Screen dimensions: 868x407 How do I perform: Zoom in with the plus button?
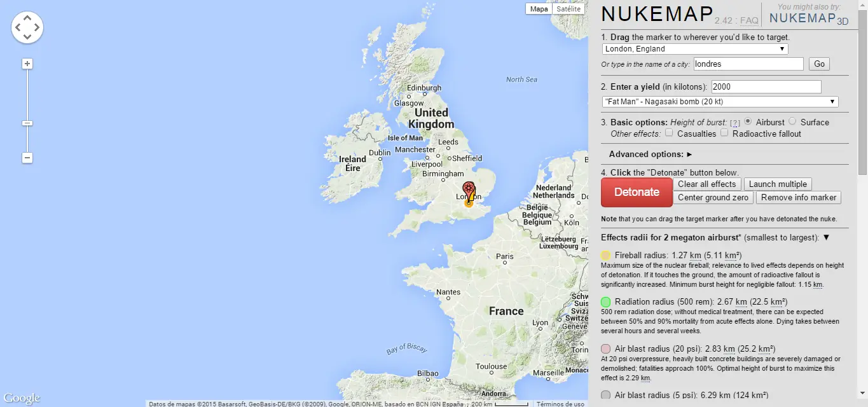pos(27,64)
